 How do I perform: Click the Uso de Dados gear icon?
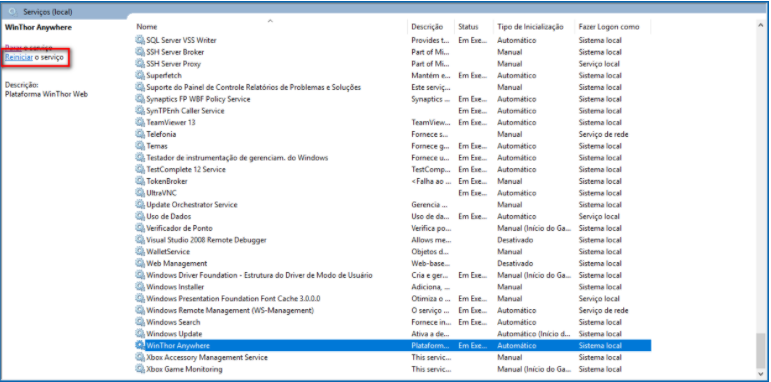point(140,216)
